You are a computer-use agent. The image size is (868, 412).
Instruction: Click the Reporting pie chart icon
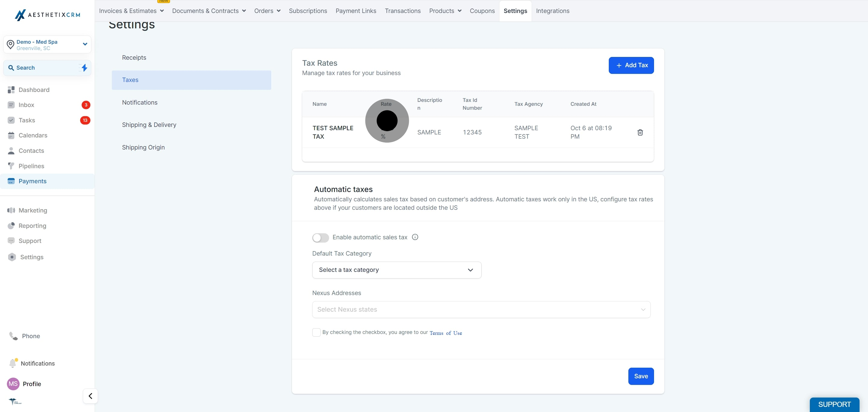[x=11, y=226]
